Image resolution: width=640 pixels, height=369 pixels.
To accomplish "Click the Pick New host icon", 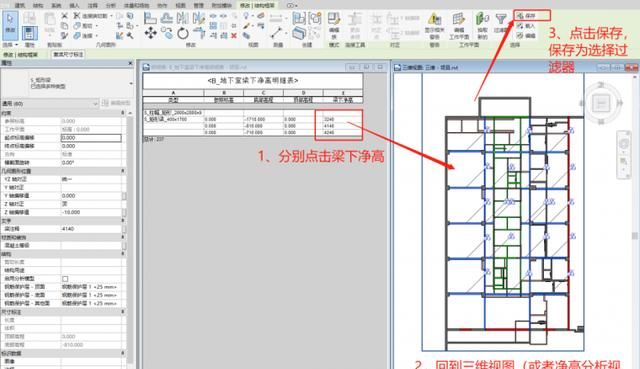I will (x=482, y=19).
